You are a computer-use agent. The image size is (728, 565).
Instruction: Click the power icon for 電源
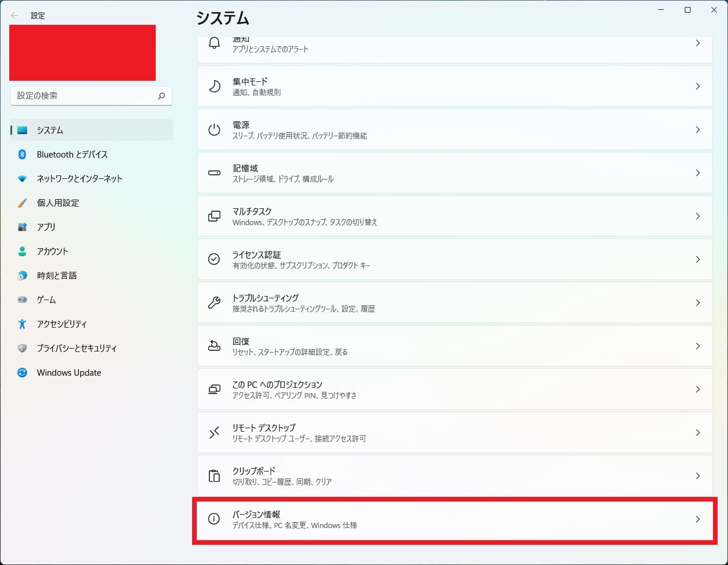(214, 129)
